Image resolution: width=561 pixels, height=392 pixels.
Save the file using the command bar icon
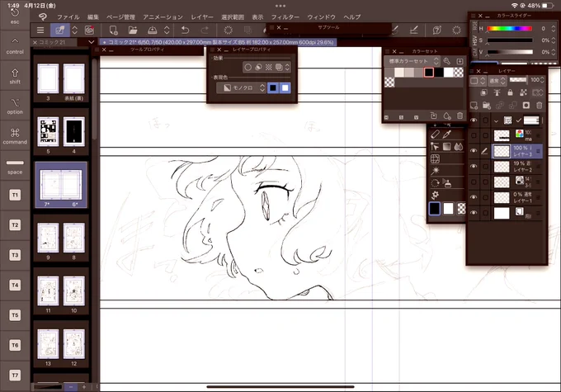point(152,31)
